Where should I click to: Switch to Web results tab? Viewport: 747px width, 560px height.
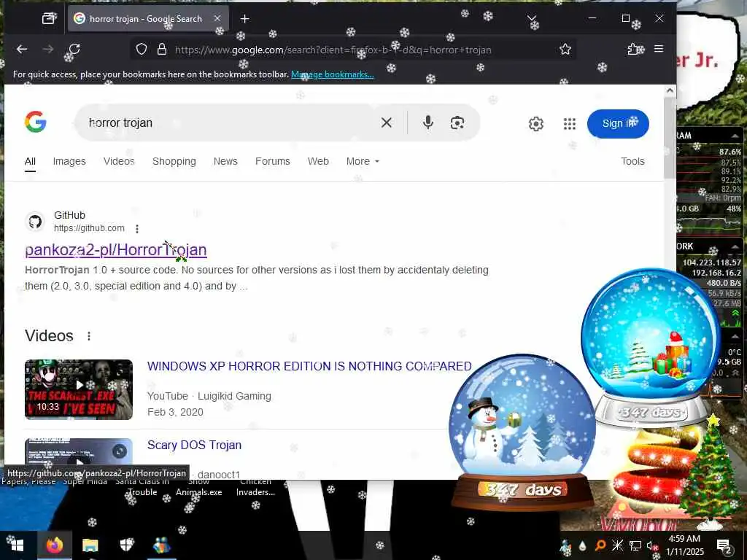click(318, 161)
